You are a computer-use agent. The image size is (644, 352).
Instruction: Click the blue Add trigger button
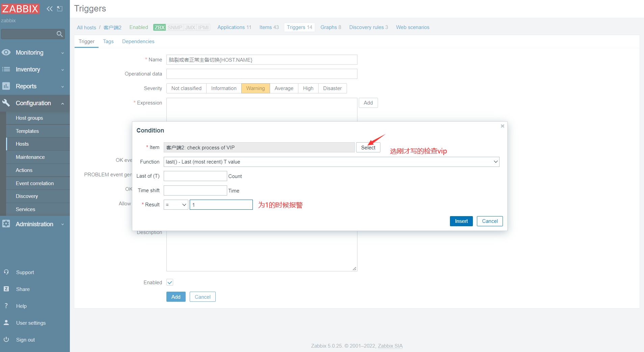pos(176,297)
